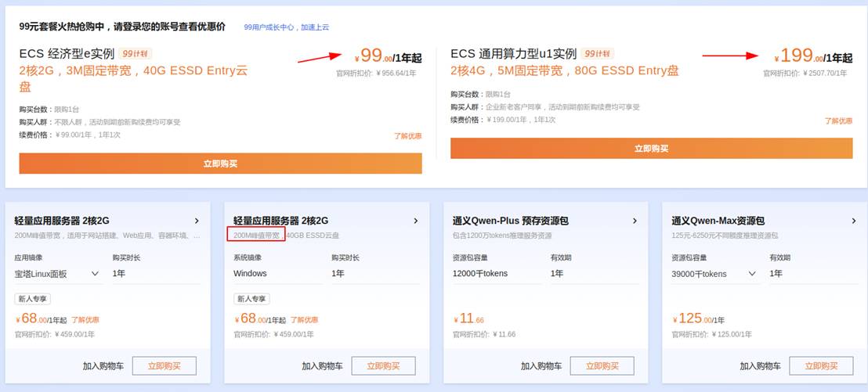Add 通义Qwen-Plus 预存资源包 to cart
This screenshot has height=392, width=868.
pos(541,366)
